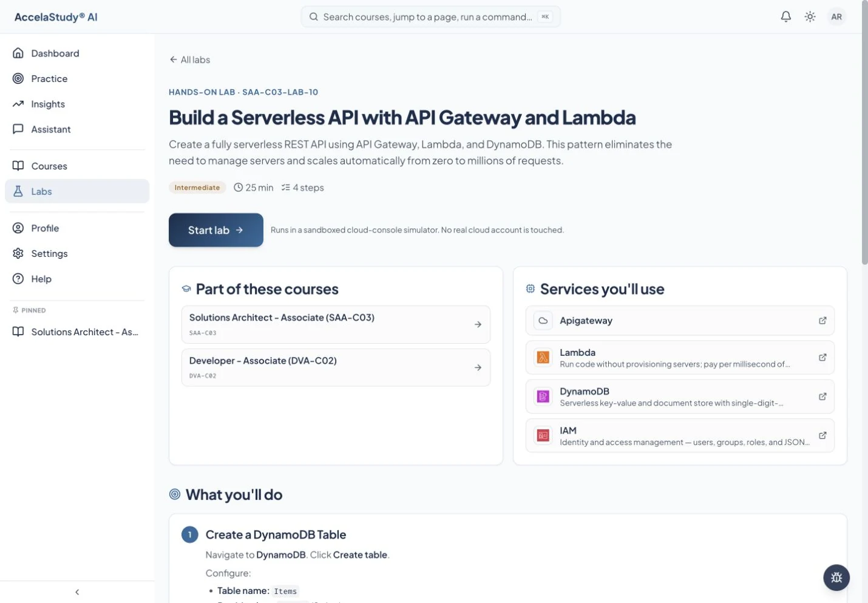The width and height of the screenshot is (868, 603).
Task: Navigate to Insights page
Action: pos(77,104)
